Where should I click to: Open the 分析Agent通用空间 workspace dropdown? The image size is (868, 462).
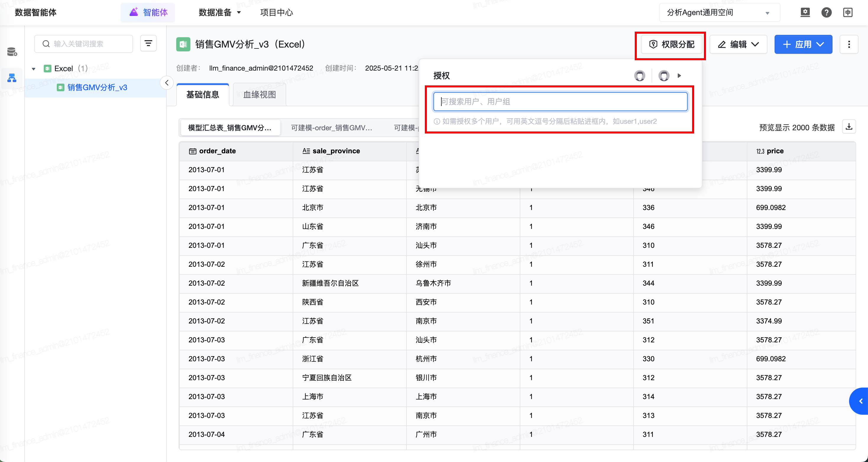pyautogui.click(x=719, y=12)
